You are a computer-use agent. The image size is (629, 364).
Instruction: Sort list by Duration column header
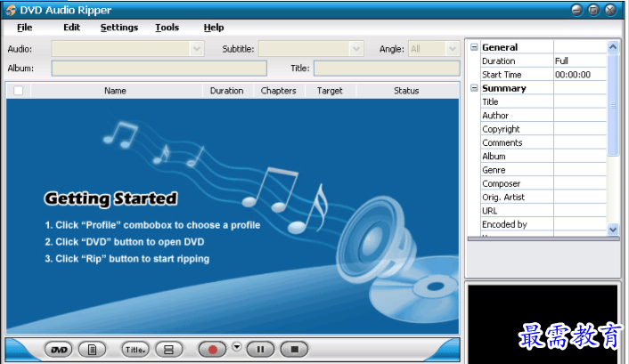point(226,91)
